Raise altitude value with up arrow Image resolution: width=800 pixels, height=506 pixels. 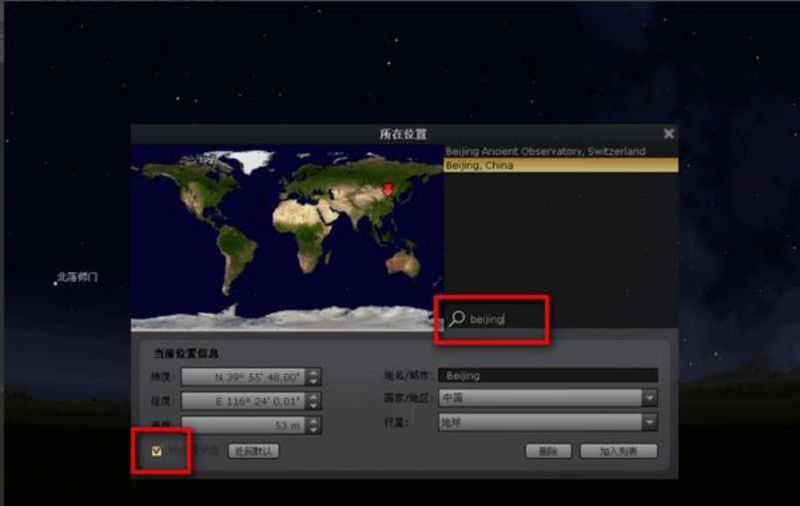pos(314,420)
